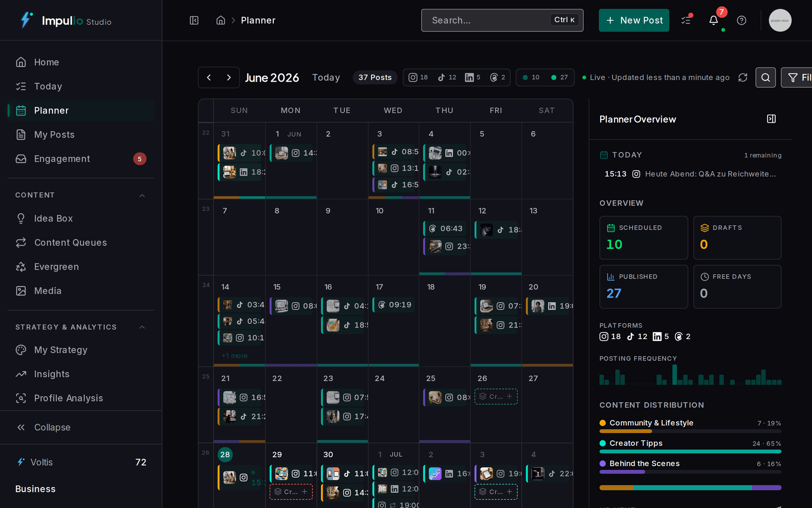Viewport: 812px width, 508px height.
Task: Collapse the STRATEGY & ANALYTICS section
Action: [142, 327]
